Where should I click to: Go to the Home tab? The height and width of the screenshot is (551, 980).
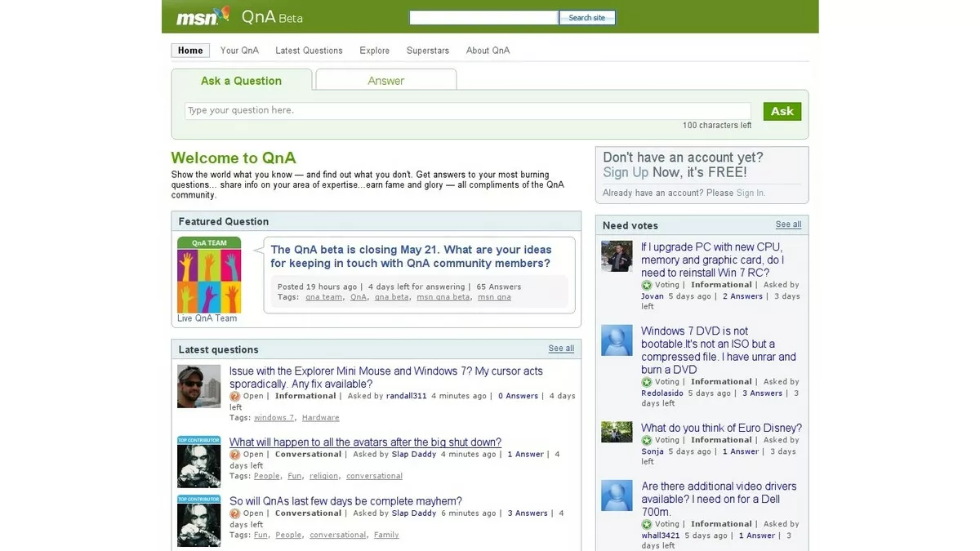click(190, 51)
